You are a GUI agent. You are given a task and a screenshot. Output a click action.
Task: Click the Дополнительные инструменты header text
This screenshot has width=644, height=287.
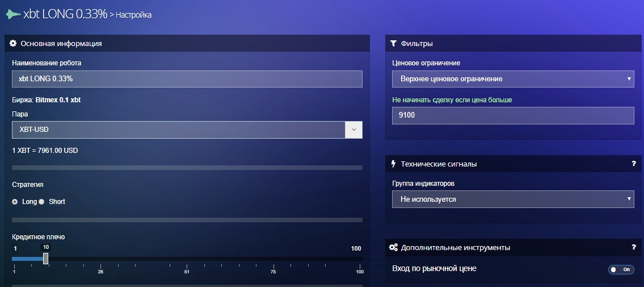coord(456,248)
